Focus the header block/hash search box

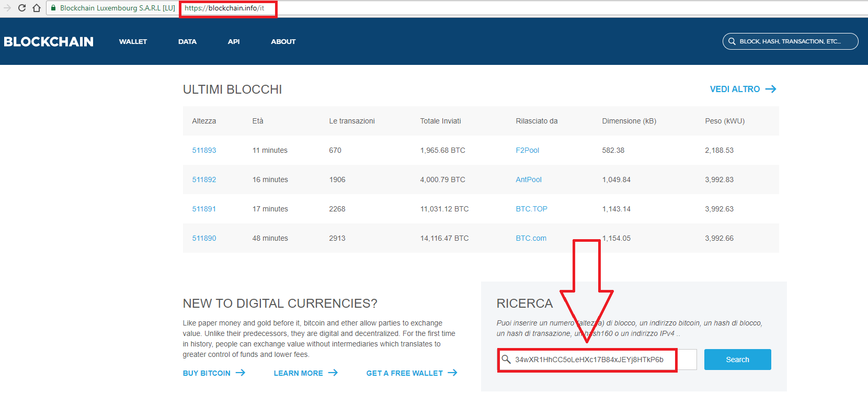[x=790, y=41]
